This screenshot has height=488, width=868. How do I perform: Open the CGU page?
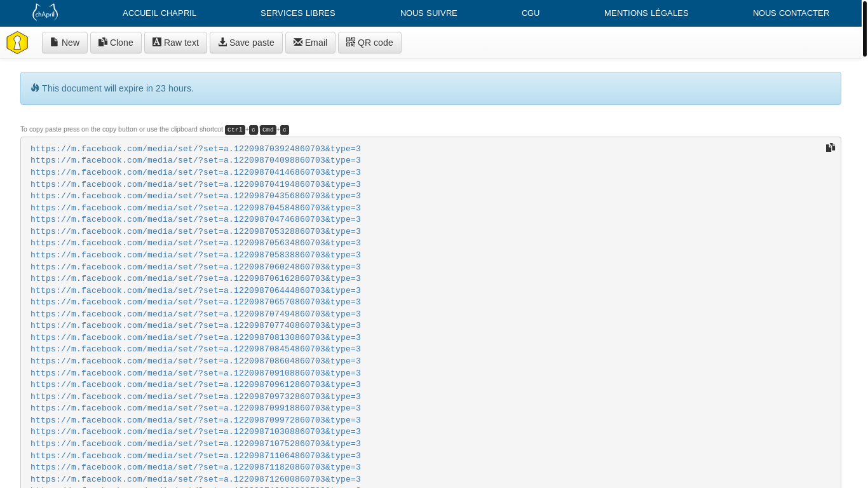[x=531, y=13]
